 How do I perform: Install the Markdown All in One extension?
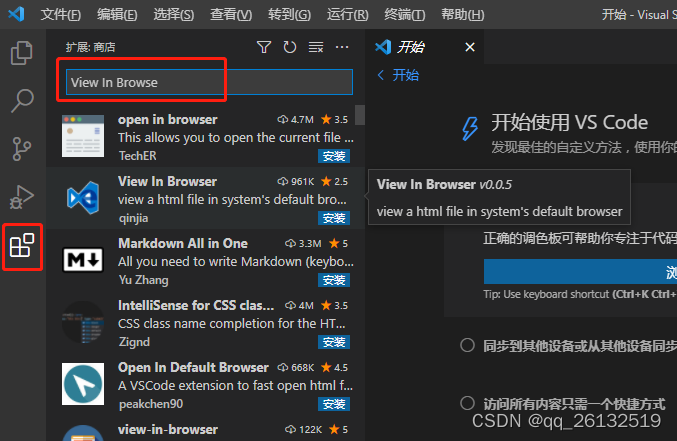(334, 280)
